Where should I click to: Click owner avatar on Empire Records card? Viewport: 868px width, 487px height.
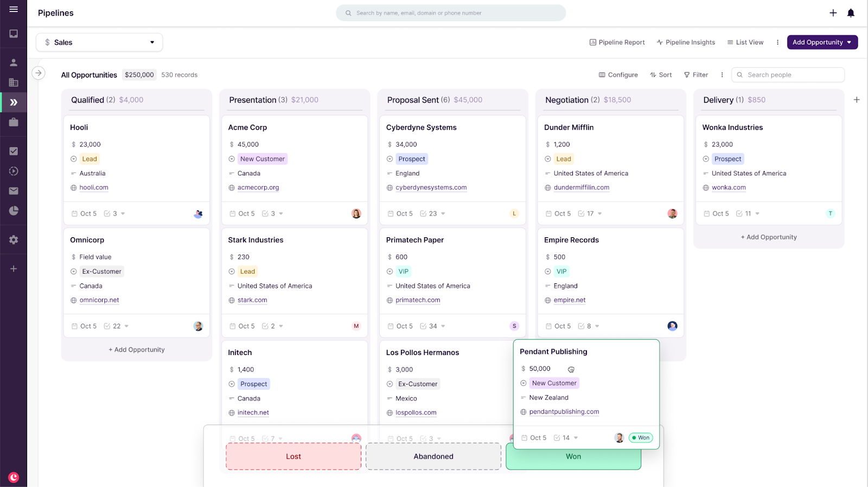pos(672,326)
